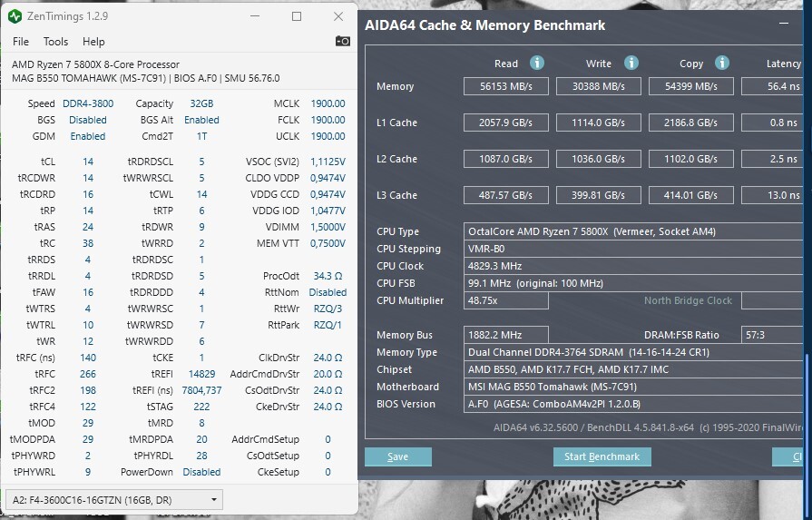Click the AddrCmdDrvStr 20.0 Ω value
812x520 pixels.
tap(328, 374)
